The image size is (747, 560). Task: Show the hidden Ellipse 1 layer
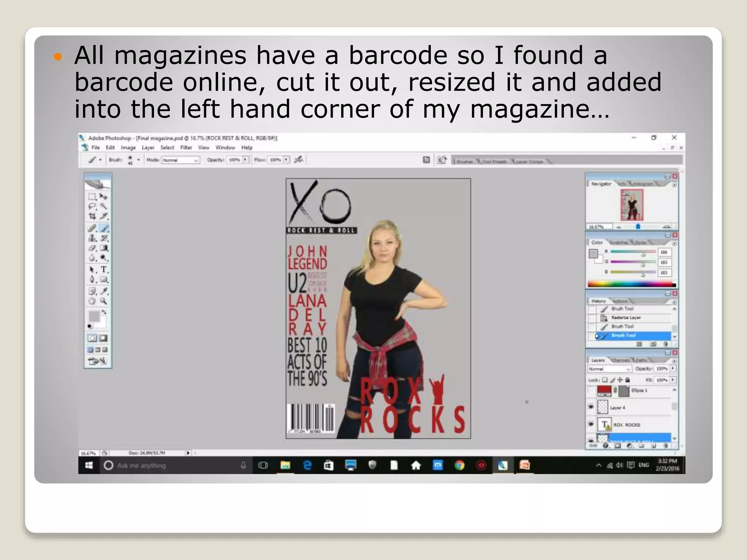click(591, 390)
